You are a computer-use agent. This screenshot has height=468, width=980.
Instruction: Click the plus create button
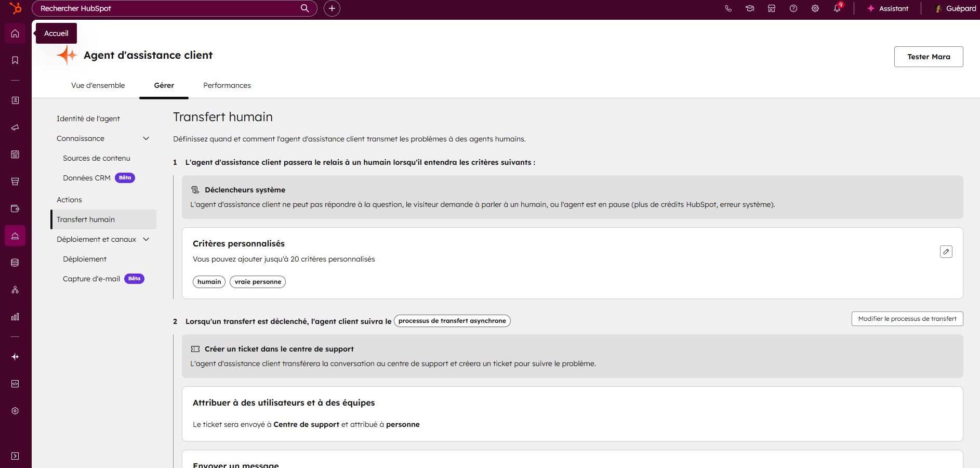pyautogui.click(x=332, y=8)
